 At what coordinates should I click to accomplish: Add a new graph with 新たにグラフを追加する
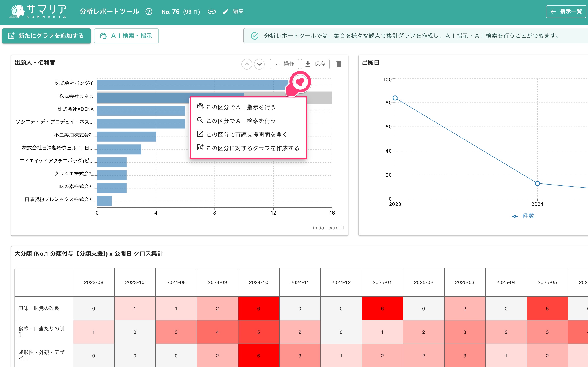(46, 36)
